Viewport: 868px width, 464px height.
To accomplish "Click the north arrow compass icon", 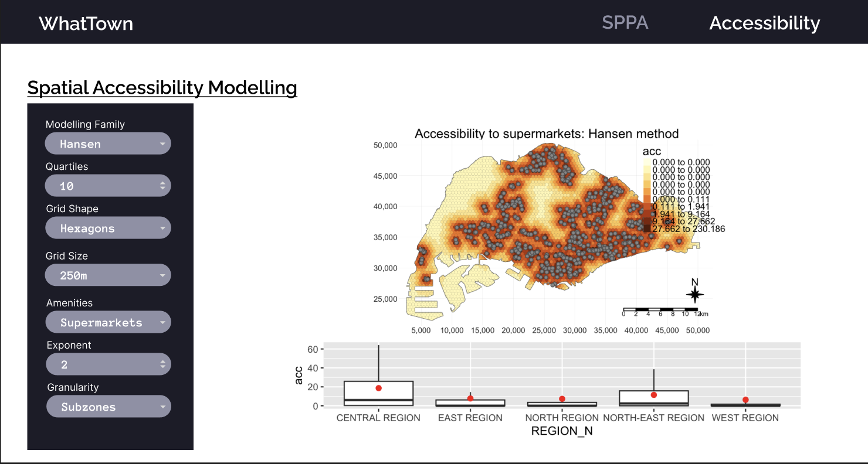I will click(695, 293).
